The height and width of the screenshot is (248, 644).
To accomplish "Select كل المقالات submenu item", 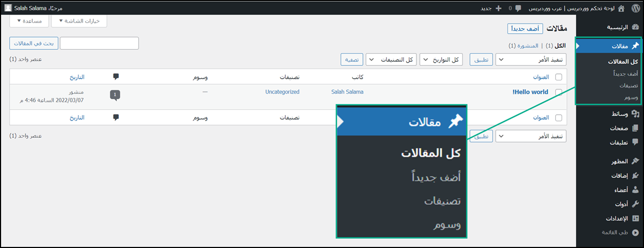I will point(623,62).
